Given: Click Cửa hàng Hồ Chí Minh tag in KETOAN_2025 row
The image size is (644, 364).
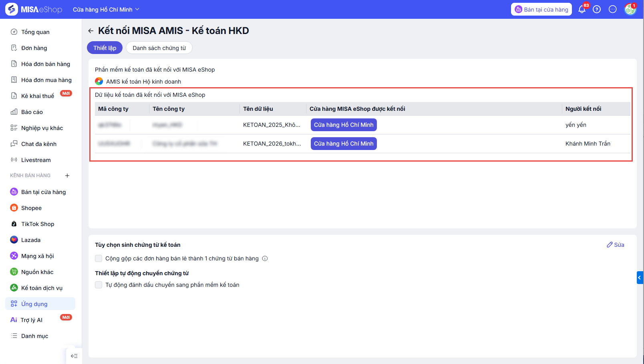Looking at the screenshot, I should click(344, 125).
